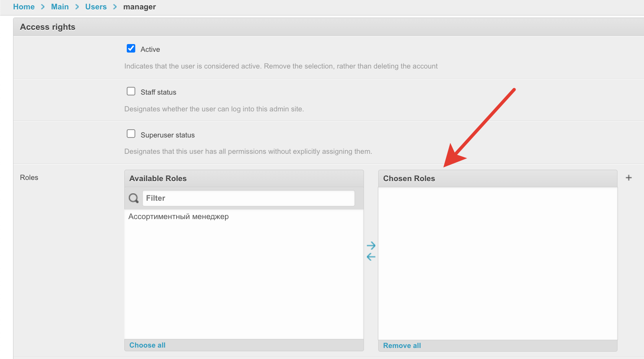Click the Choose all link

tap(147, 345)
